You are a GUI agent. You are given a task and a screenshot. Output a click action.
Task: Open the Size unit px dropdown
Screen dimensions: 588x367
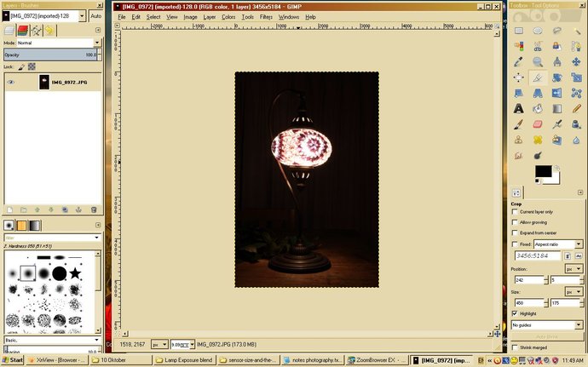click(x=574, y=292)
